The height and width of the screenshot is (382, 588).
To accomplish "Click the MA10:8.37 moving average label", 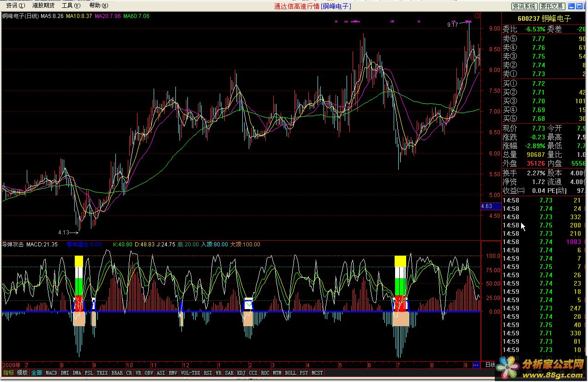I will pyautogui.click(x=79, y=16).
